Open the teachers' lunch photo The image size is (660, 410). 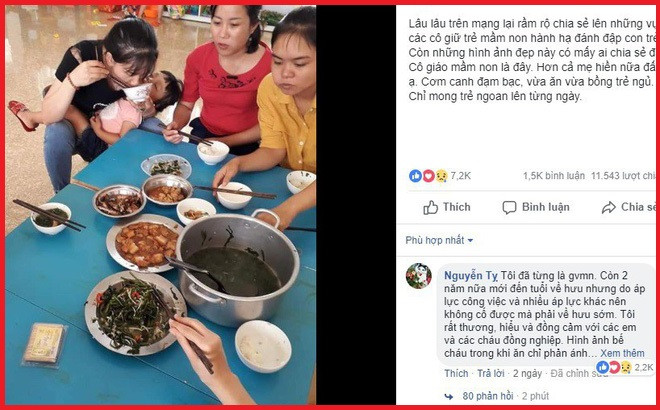tap(160, 205)
